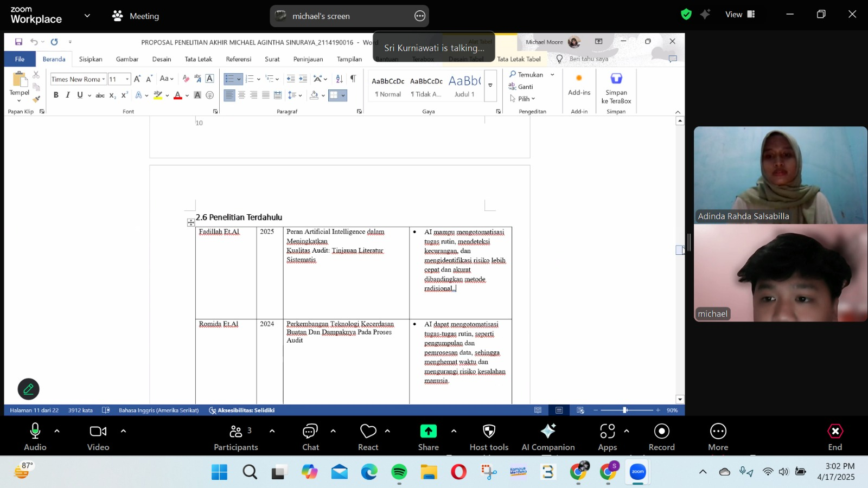Open the Pilih dropdown in Pengeditan
Screen dimensions: 868x488
coord(522,99)
